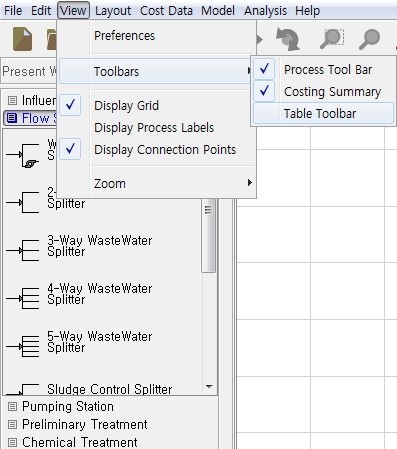The height and width of the screenshot is (449, 397).
Task: Select the Zoom to region magnifier icon
Action: pyautogui.click(x=332, y=39)
